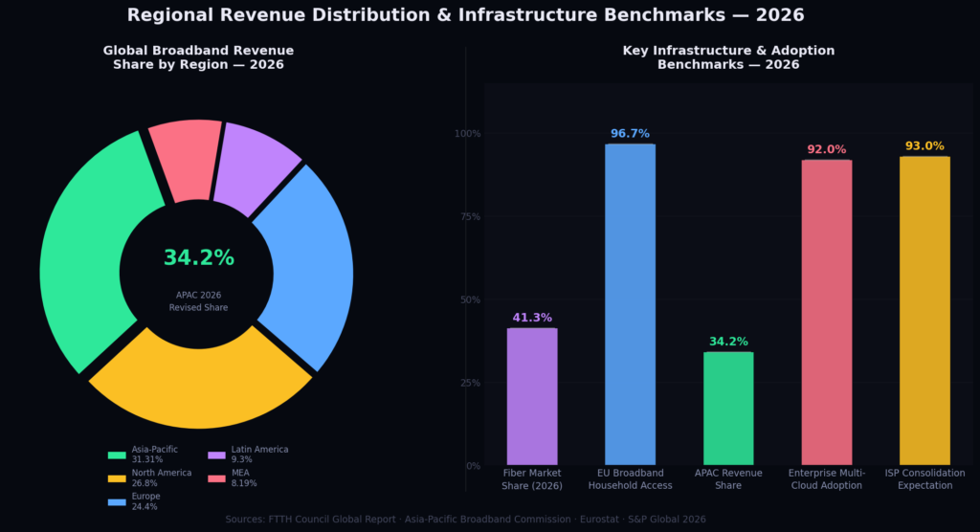The image size is (980, 532).
Task: Click the blue EU Broadband Household Access bar
Action: [x=630, y=304]
